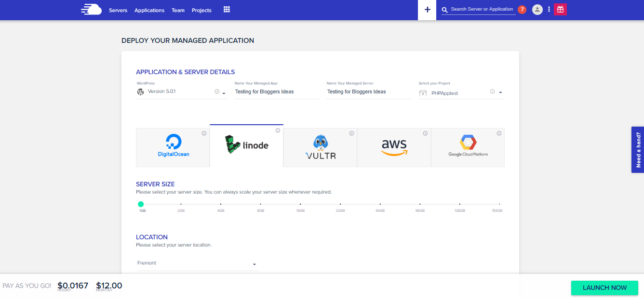Open the apps grid icon beside Projects
The height and width of the screenshot is (299, 644).
coord(226,10)
